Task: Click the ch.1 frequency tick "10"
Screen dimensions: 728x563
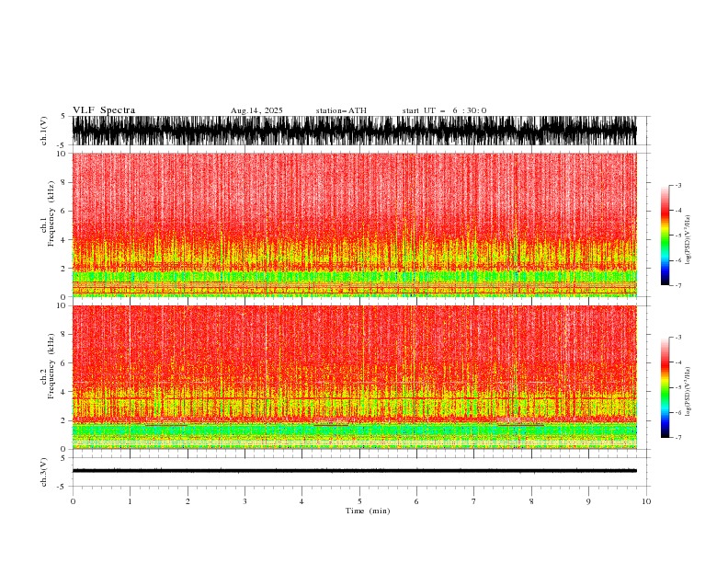Action: click(62, 154)
